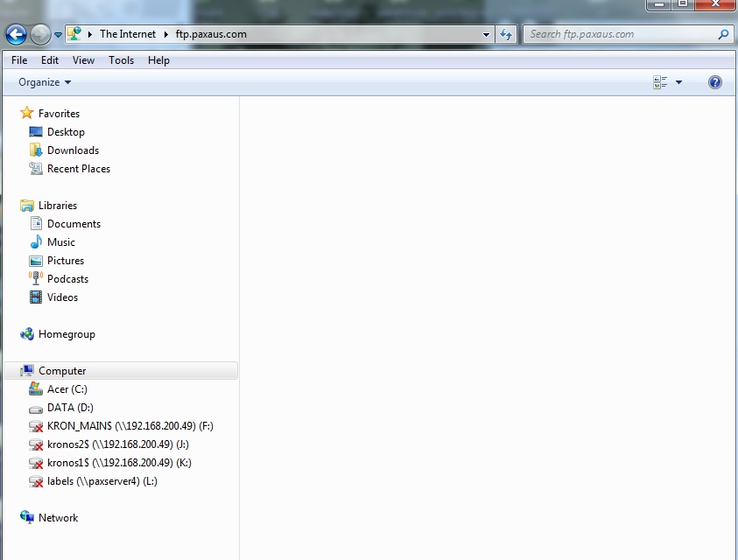The width and height of the screenshot is (738, 560).
Task: Select Homegroup label in navigation pane
Action: coord(67,333)
